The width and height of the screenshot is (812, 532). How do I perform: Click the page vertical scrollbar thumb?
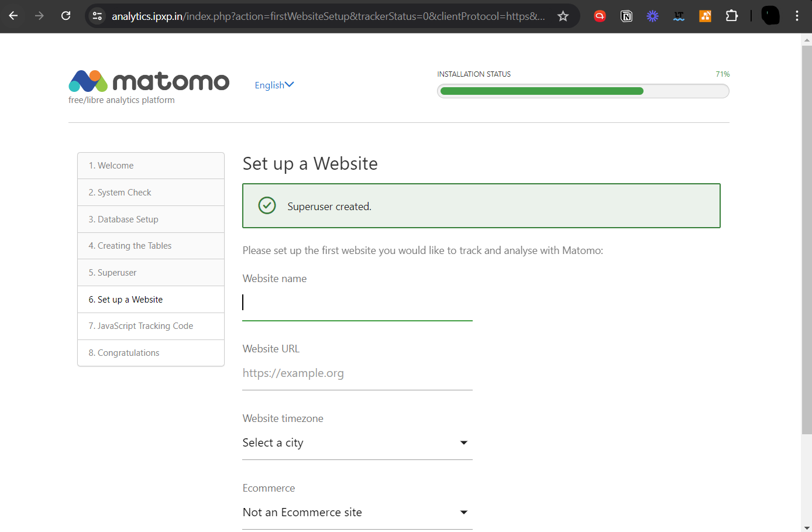(807, 239)
